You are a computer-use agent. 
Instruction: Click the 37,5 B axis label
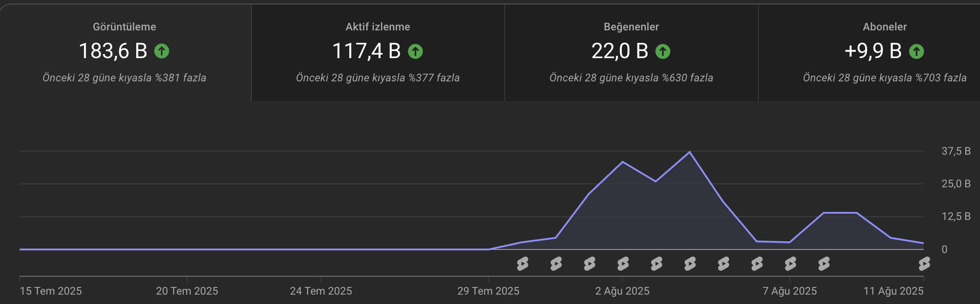956,151
